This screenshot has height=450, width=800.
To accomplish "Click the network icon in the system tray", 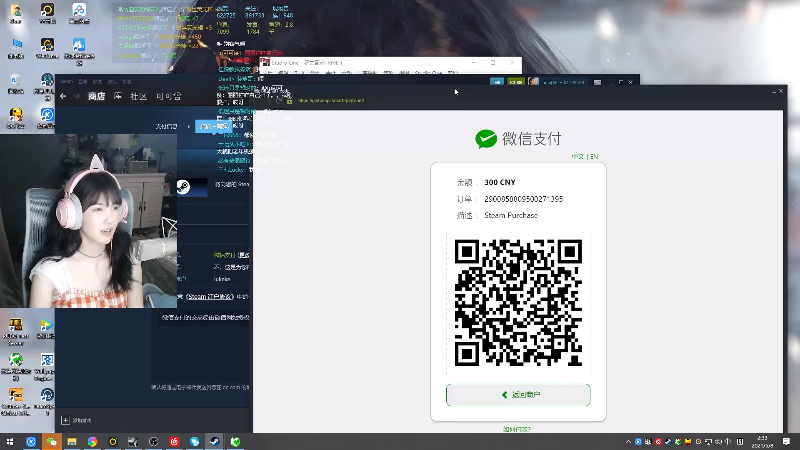I will [708, 442].
